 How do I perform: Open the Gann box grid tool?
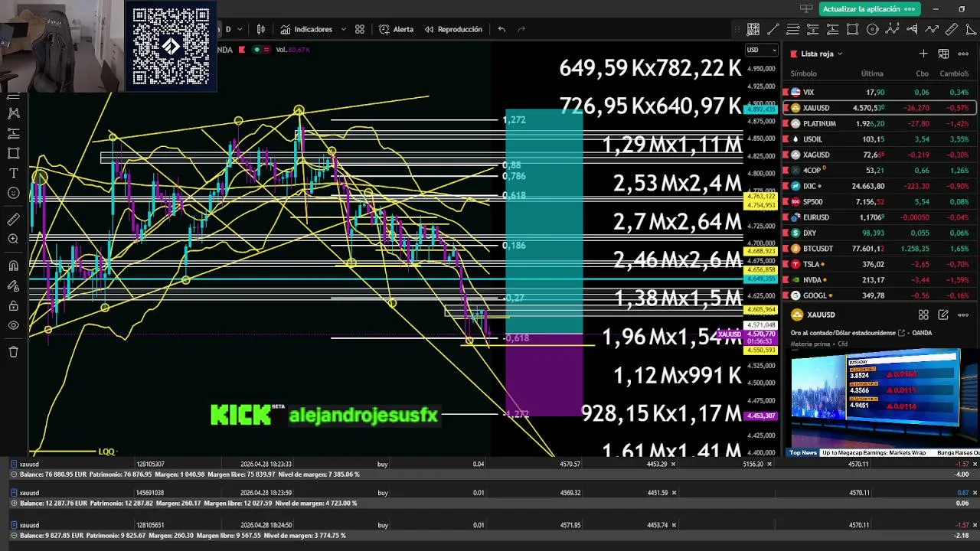coord(753,29)
